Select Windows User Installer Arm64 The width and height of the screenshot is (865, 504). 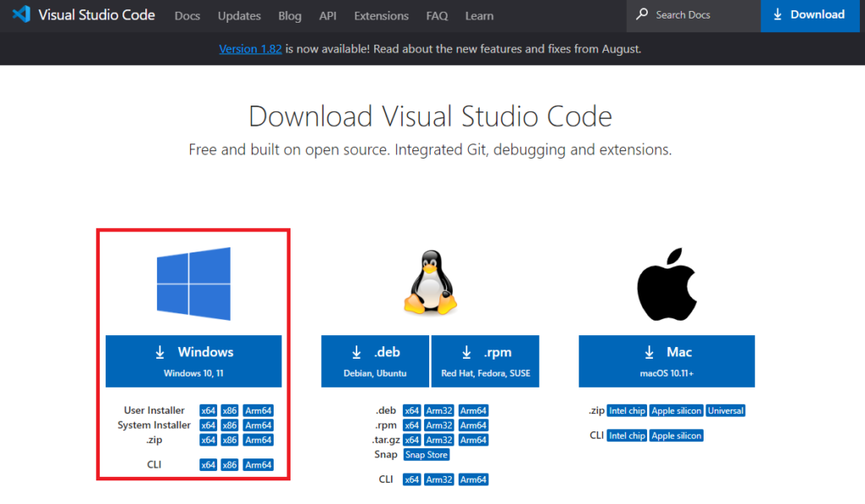(x=258, y=411)
